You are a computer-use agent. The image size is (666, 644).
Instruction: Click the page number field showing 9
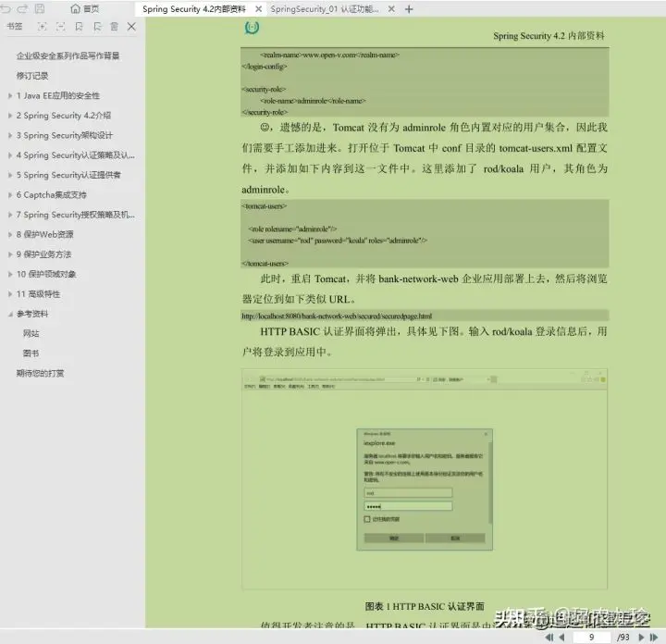591,637
